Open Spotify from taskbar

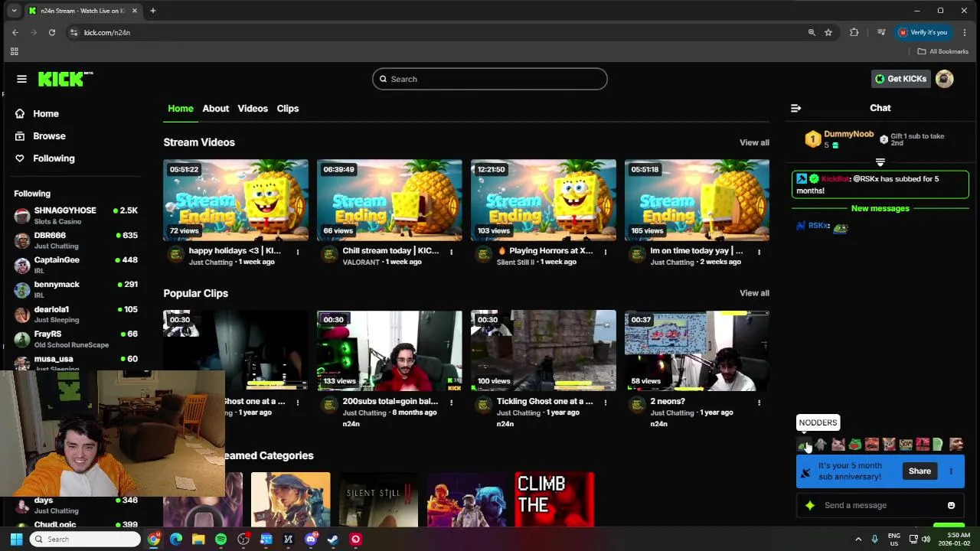[220, 539]
